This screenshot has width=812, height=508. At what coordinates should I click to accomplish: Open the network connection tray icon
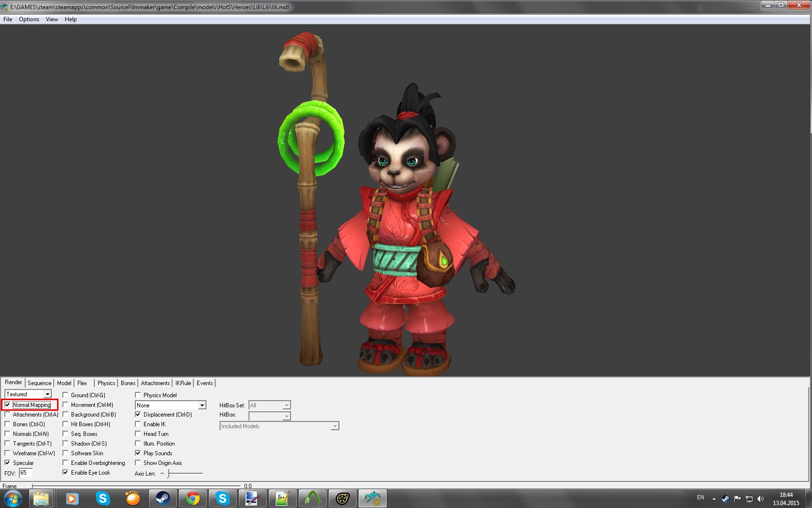tap(749, 499)
